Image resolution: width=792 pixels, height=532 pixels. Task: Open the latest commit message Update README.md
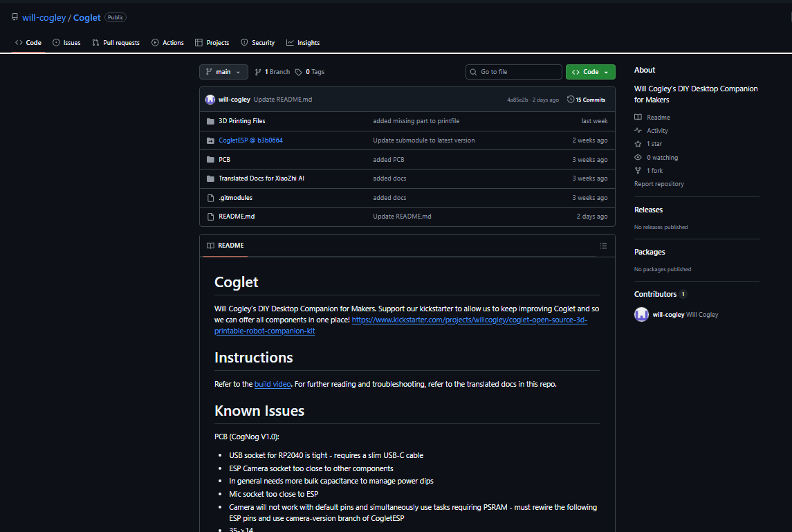pyautogui.click(x=283, y=100)
